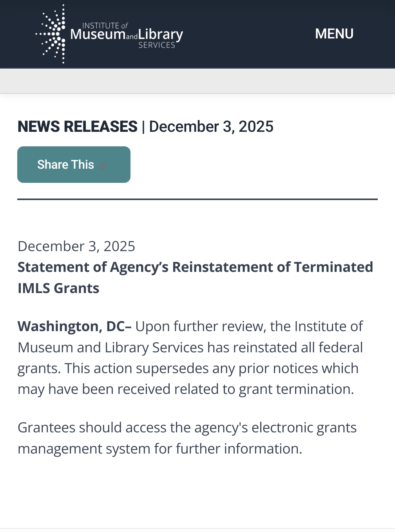
Task: Click the 'reinstated all federal' text line
Action: pyautogui.click(x=190, y=348)
